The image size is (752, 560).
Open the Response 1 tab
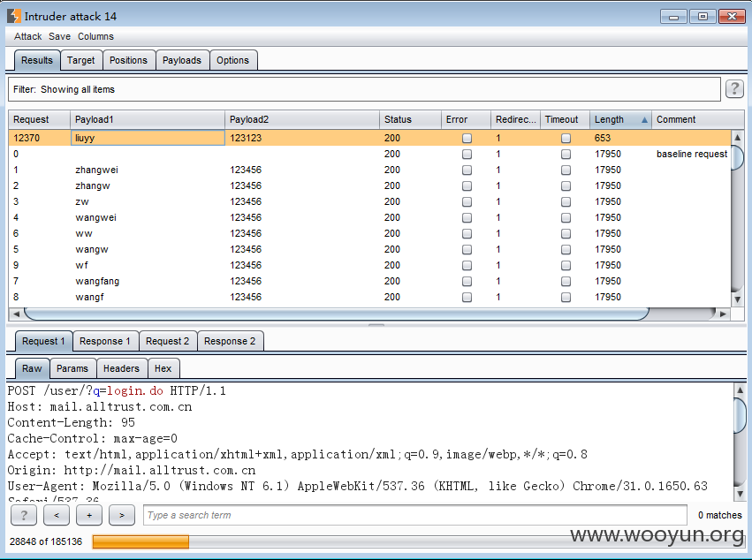105,341
